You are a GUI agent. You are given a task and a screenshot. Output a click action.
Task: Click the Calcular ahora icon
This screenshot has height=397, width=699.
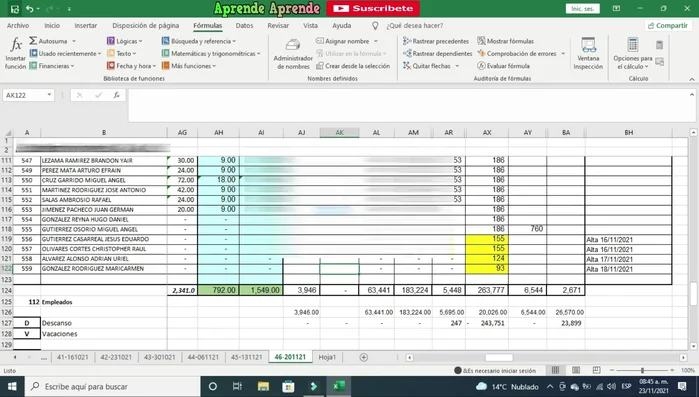[x=659, y=45]
